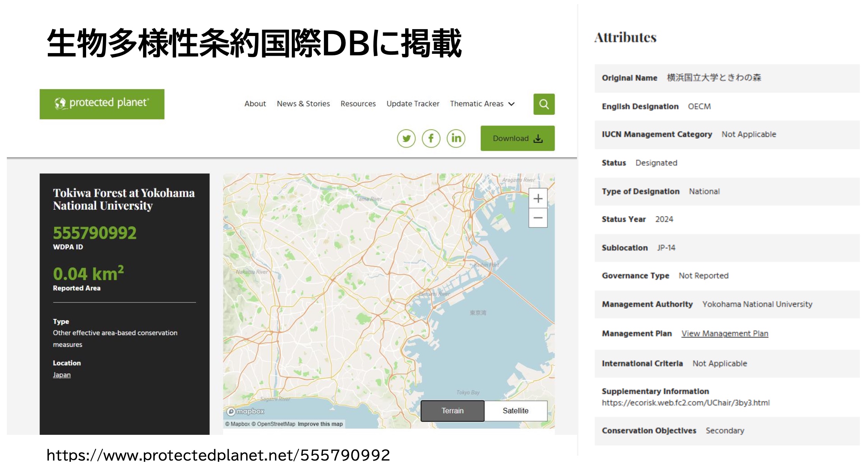The height and width of the screenshot is (464, 868).
Task: Share page via Facebook icon
Action: click(431, 138)
